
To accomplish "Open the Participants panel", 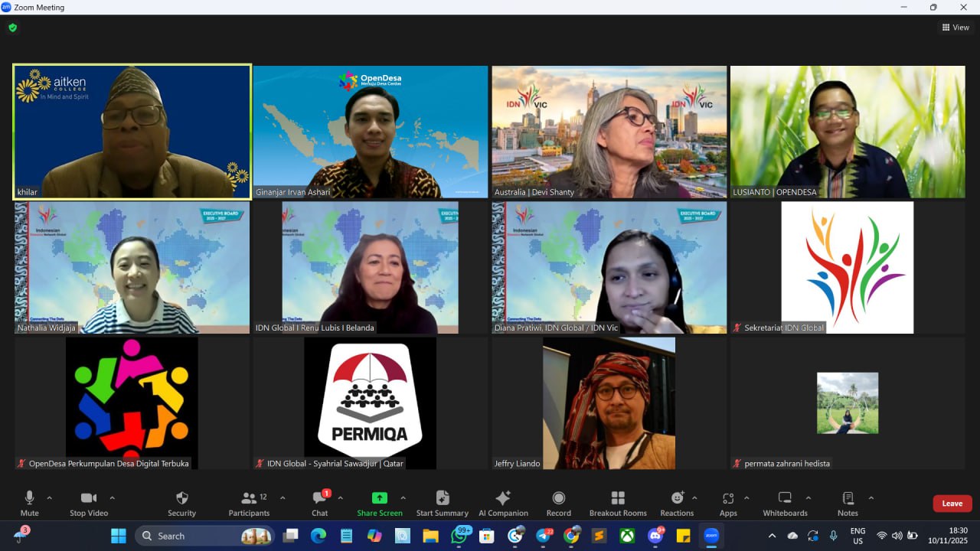I will tap(249, 503).
